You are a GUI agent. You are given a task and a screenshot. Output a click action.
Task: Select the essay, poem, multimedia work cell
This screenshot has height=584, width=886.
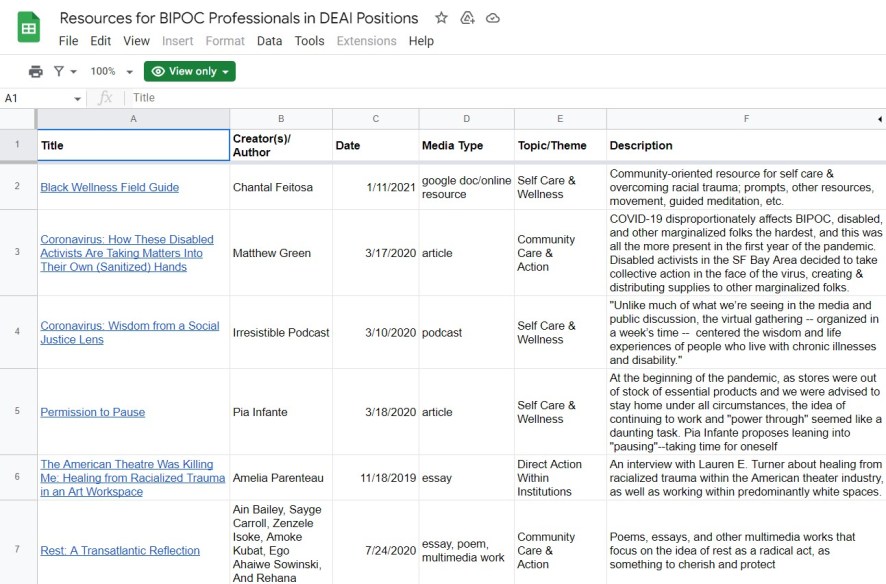pos(467,542)
